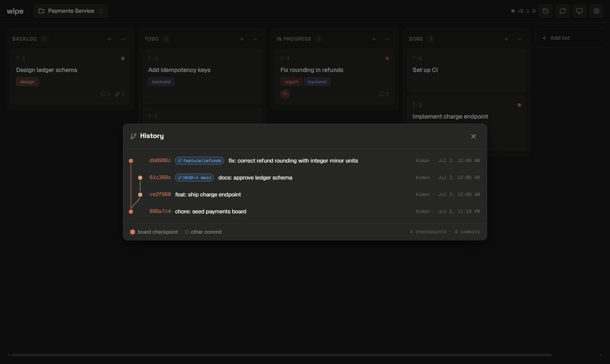
Task: Add a card to the Done list
Action: (x=506, y=39)
